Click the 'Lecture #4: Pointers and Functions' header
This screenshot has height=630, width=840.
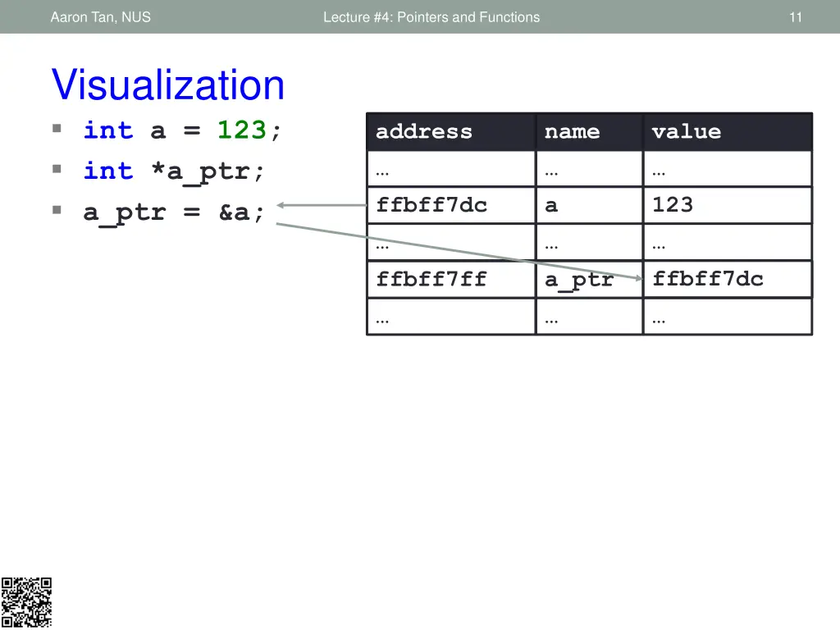click(x=431, y=17)
